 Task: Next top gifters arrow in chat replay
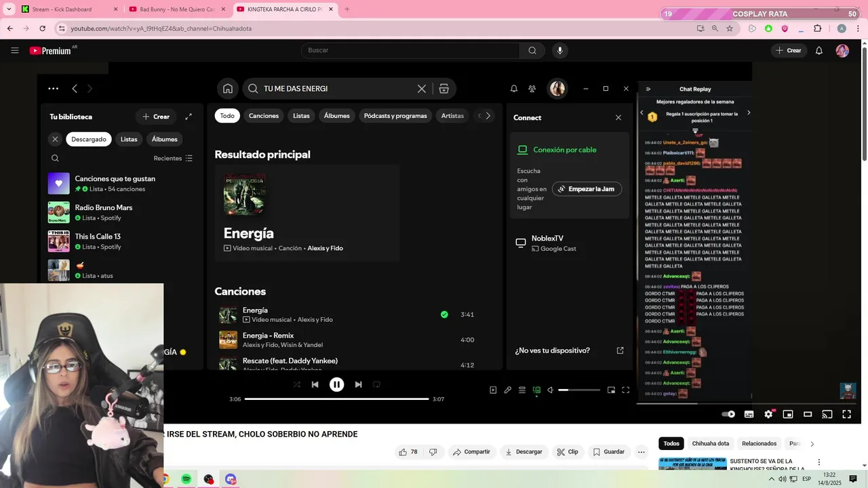coord(749,113)
